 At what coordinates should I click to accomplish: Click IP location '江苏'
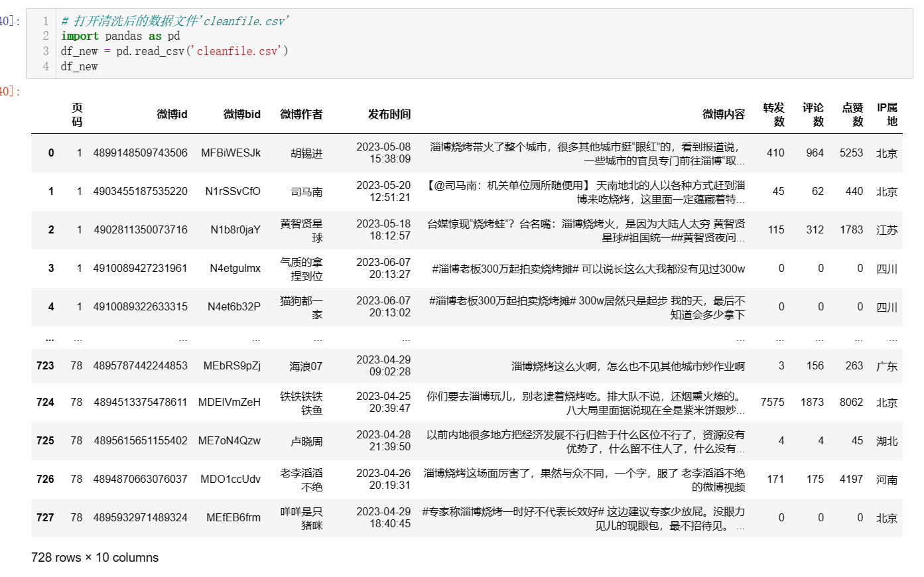coord(887,230)
